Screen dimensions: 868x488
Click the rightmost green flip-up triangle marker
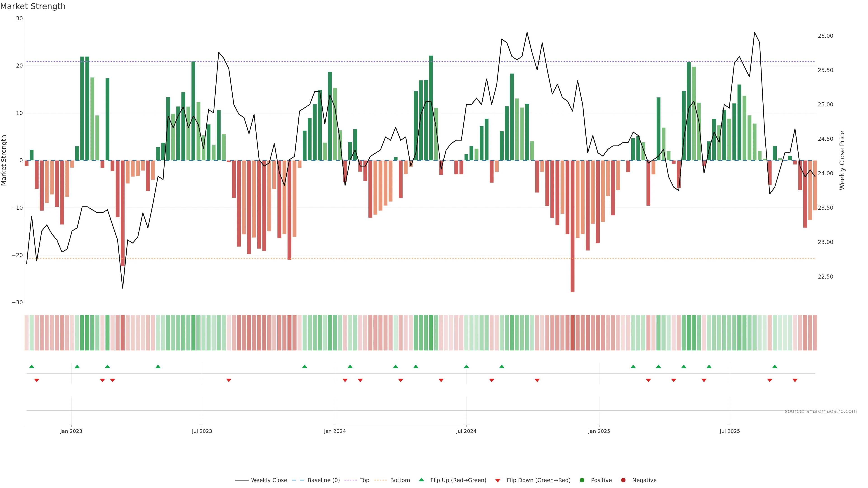[x=775, y=366]
